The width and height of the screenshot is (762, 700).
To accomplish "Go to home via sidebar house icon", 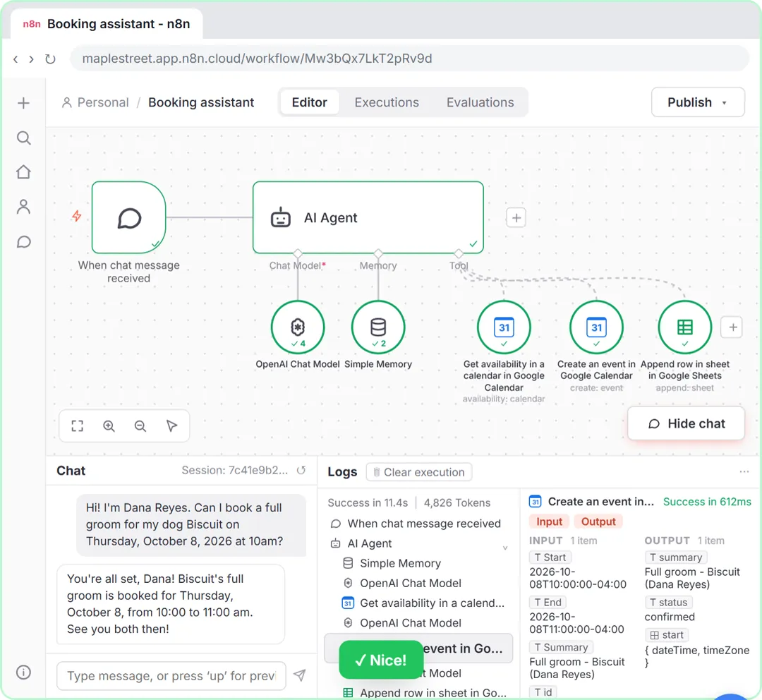I will click(23, 172).
